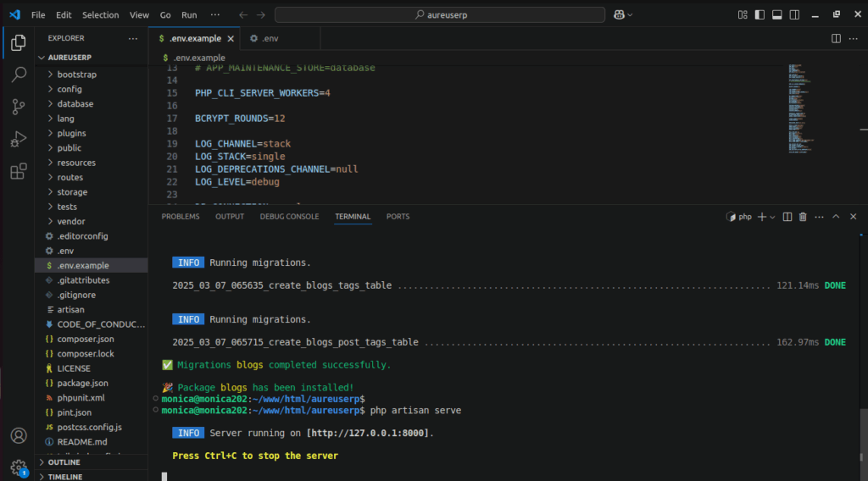Click the editor minimap
Image resolution: width=868 pixels, height=481 pixels.
[800, 108]
